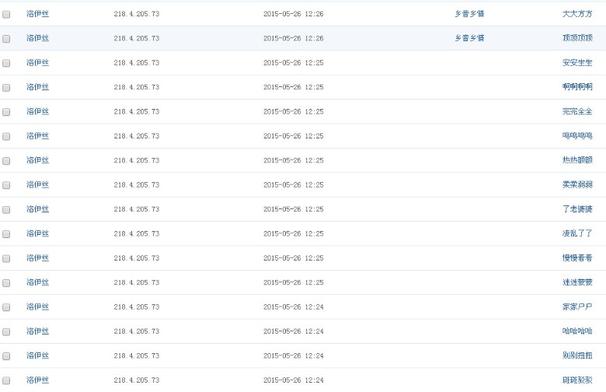This screenshot has height=392, width=606.
Task: Select IP 218.4.205.73 in the 别别扭扭 row
Action: click(136, 356)
